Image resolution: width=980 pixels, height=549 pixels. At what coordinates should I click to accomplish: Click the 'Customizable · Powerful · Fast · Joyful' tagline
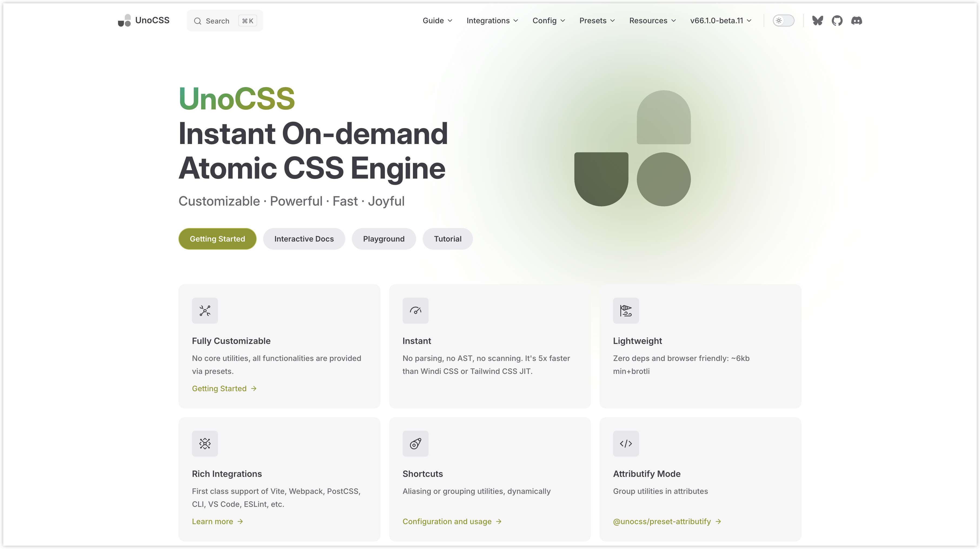click(x=292, y=201)
